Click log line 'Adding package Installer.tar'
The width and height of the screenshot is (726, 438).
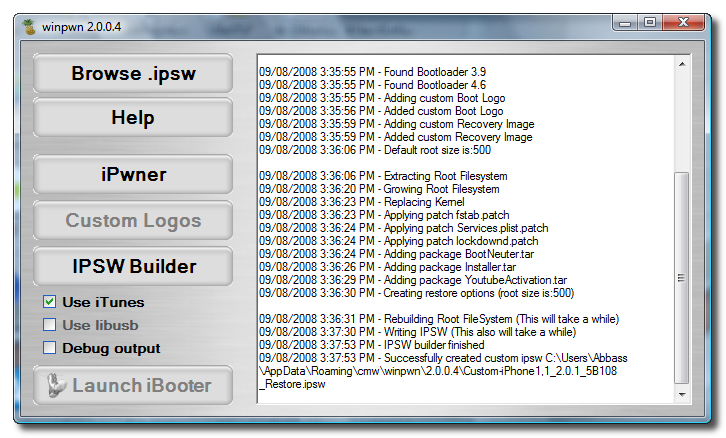point(387,267)
